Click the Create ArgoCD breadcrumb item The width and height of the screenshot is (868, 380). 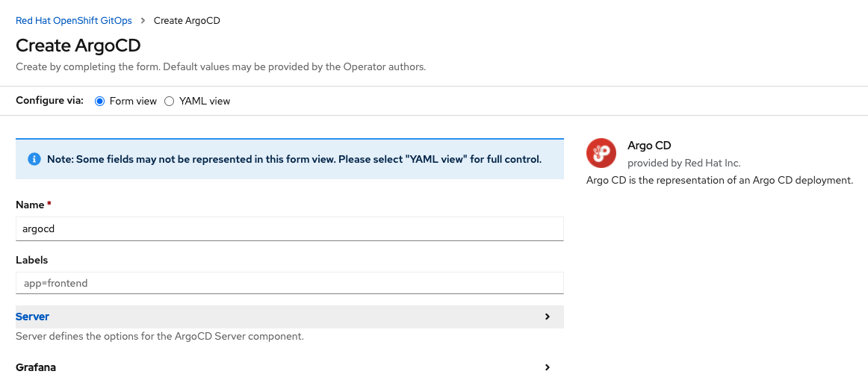coord(187,21)
